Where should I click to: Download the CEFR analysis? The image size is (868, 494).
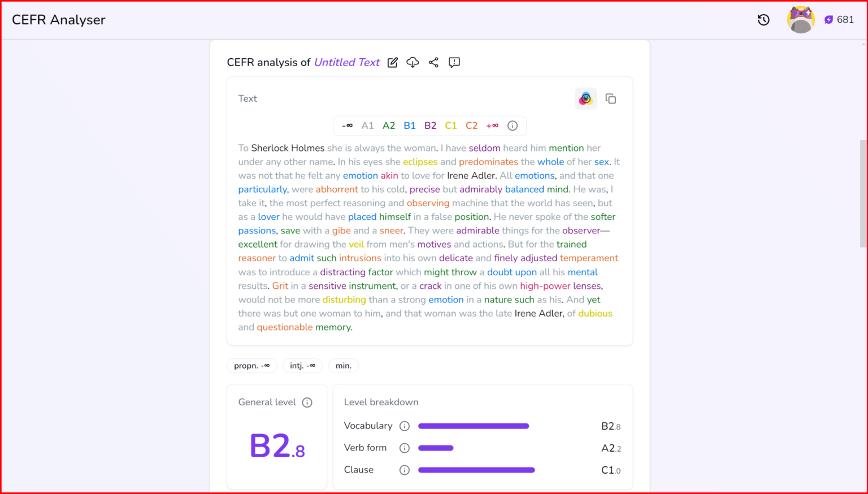click(x=413, y=62)
